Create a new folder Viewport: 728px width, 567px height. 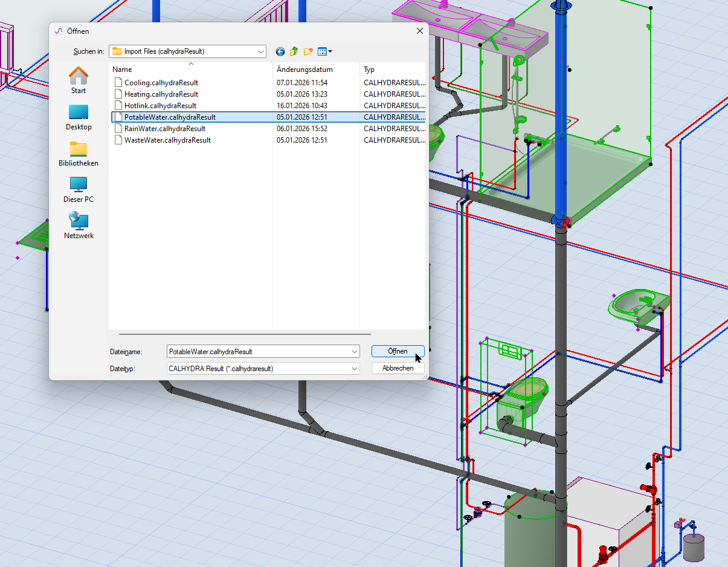pyautogui.click(x=308, y=51)
